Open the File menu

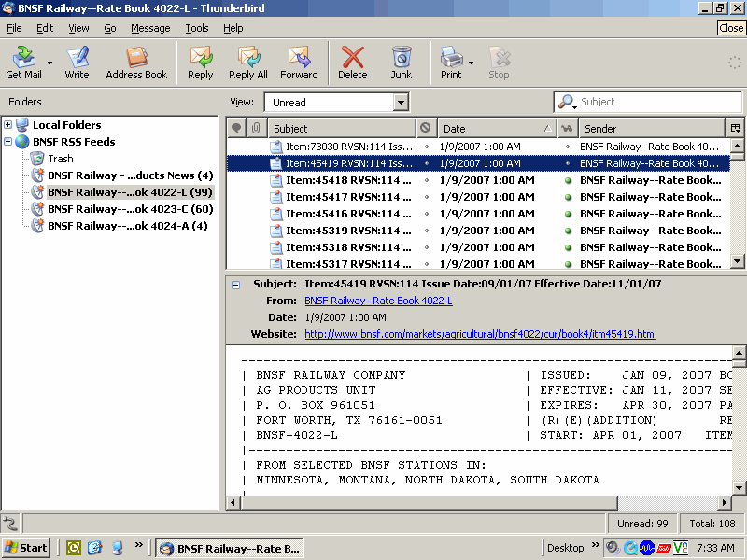pyautogui.click(x=14, y=28)
